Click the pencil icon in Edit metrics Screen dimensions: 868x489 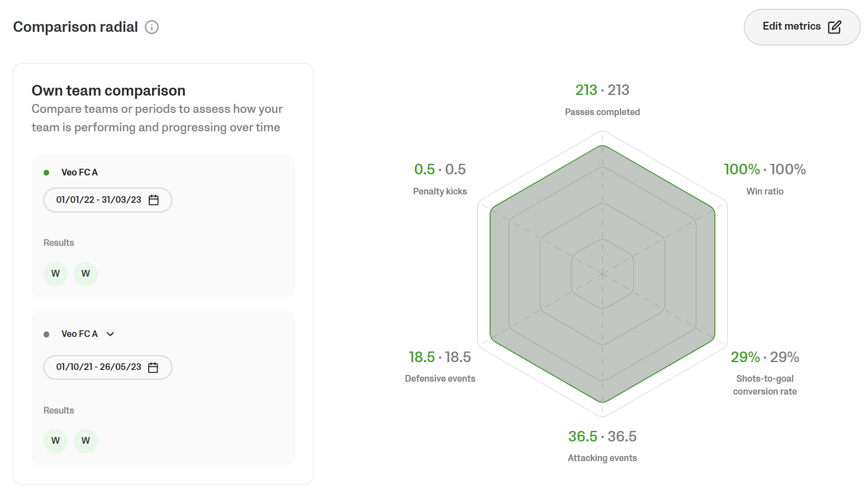835,26
